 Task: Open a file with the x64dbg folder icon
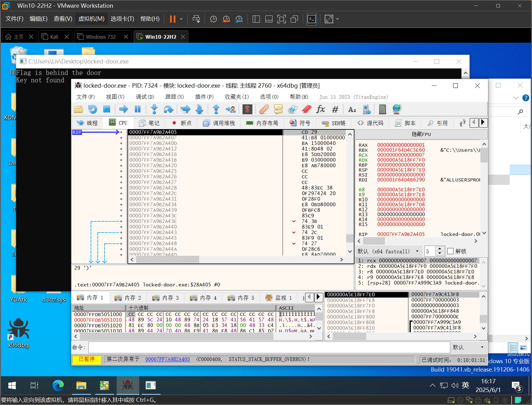79,109
